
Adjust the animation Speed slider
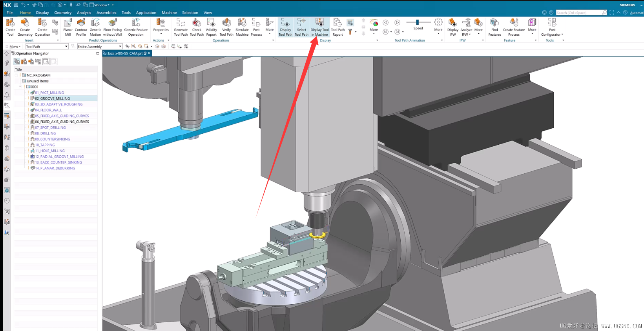(x=417, y=22)
